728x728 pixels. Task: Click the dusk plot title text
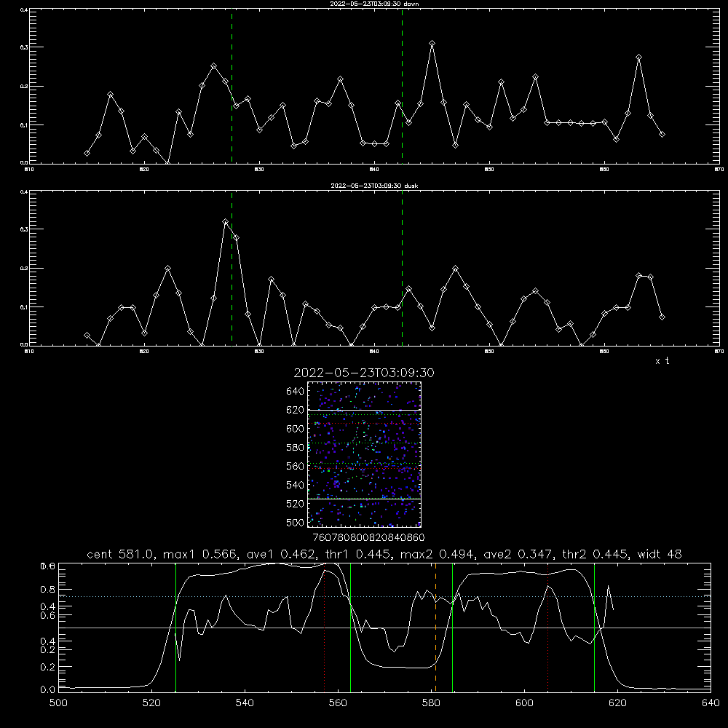(x=374, y=186)
